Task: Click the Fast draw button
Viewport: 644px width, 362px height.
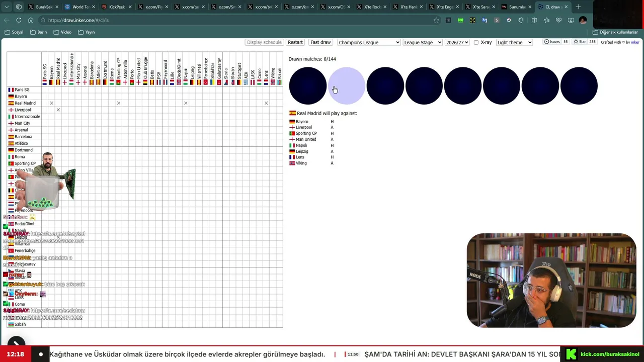Action: point(320,42)
